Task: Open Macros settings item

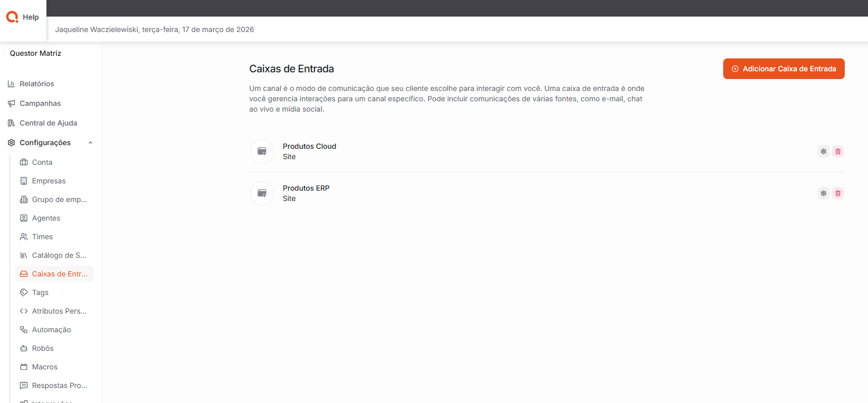Action: (x=44, y=367)
